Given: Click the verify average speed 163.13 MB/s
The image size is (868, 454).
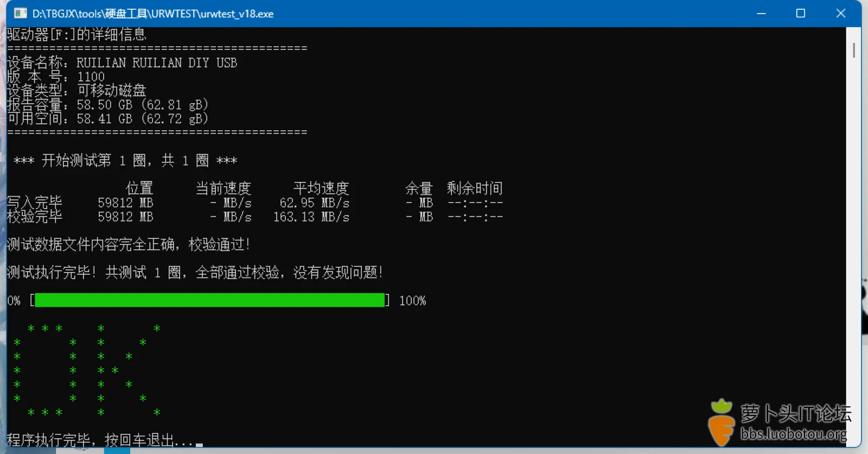Looking at the screenshot, I should (311, 217).
